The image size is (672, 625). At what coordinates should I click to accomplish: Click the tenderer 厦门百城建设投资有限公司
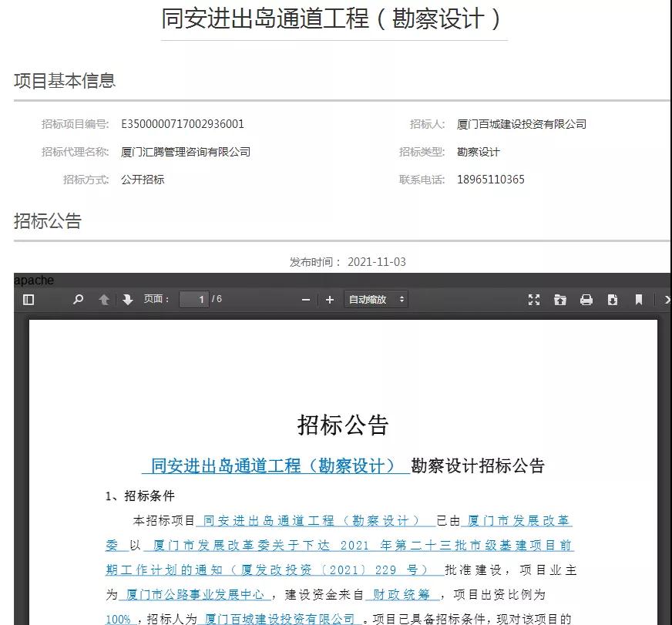tap(522, 124)
